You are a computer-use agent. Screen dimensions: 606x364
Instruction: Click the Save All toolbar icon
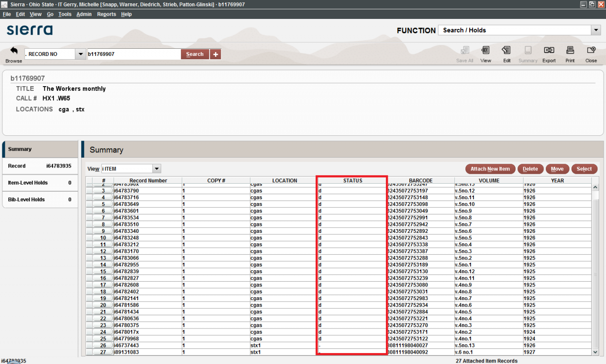point(464,51)
